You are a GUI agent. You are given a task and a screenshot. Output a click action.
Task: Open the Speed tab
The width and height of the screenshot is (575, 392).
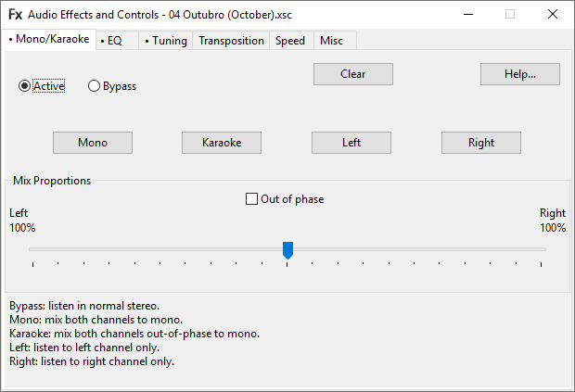(290, 41)
